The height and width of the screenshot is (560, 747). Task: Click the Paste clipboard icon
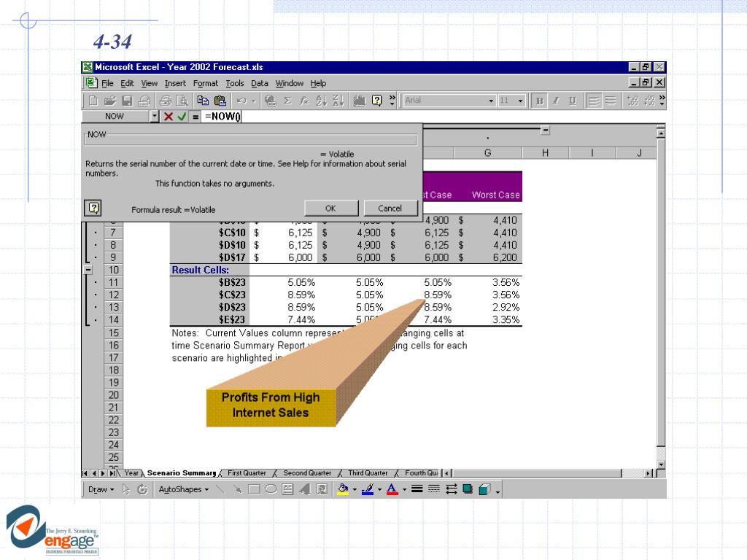pyautogui.click(x=220, y=101)
